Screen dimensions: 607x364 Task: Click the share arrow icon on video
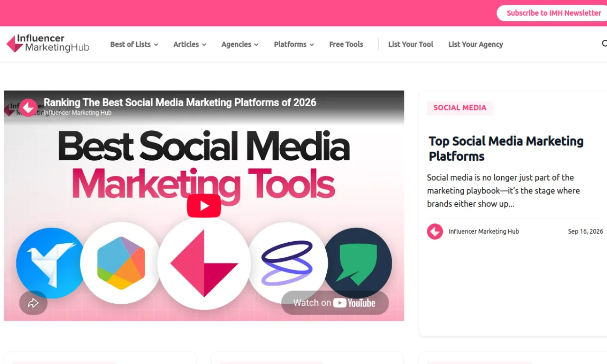pos(33,303)
